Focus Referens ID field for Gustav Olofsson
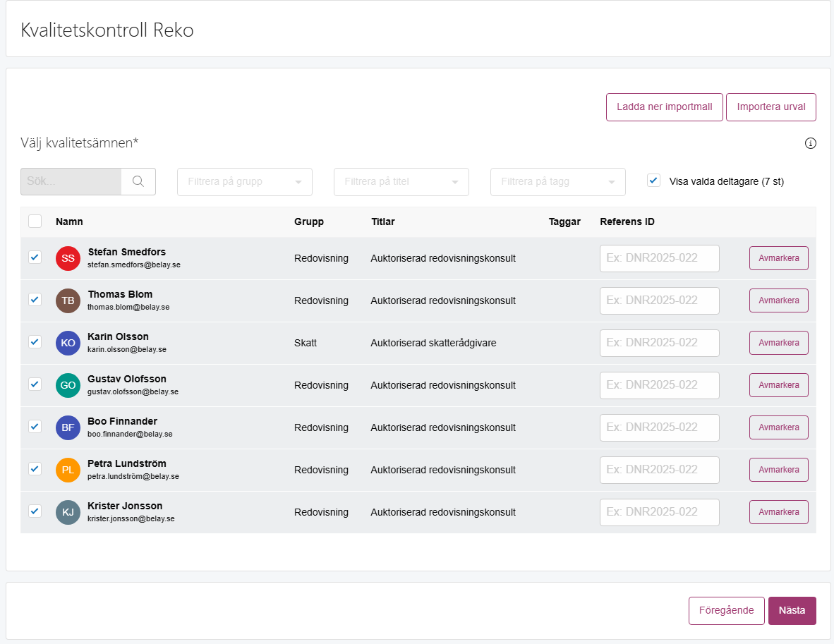 [x=660, y=386]
